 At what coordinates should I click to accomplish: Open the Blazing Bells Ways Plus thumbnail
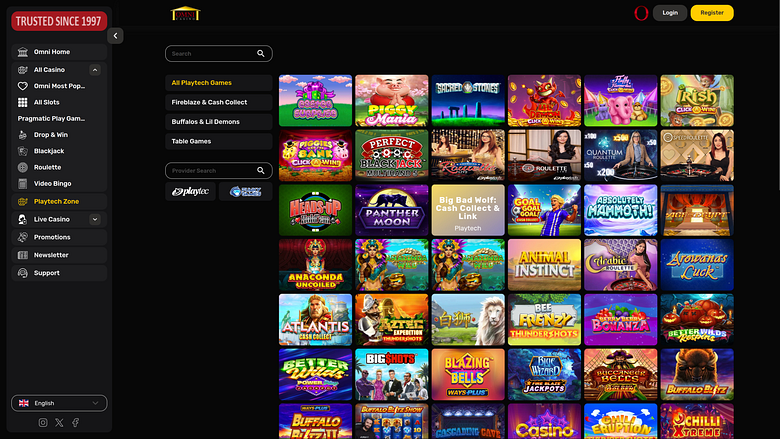click(x=468, y=374)
